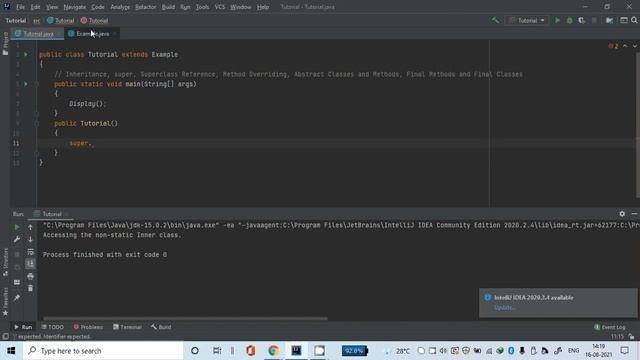Screen dimensions: 640x360
Task: Click the Windows search box
Action: coord(103,351)
